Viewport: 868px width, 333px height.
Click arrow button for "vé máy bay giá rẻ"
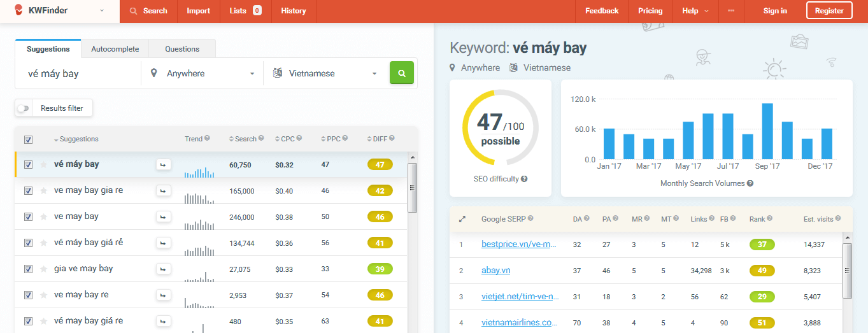click(x=163, y=243)
